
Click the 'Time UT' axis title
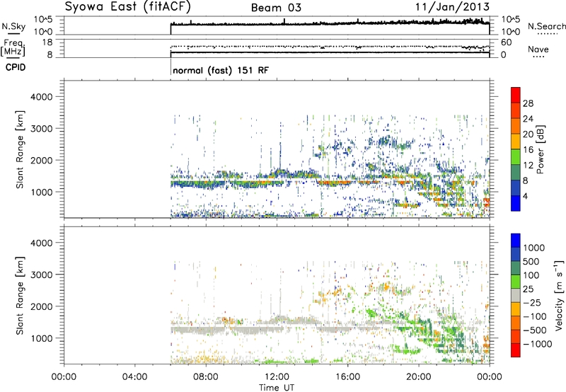(277, 388)
